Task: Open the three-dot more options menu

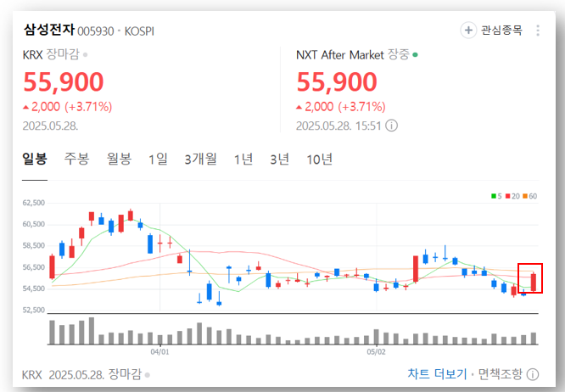Action: tap(538, 31)
